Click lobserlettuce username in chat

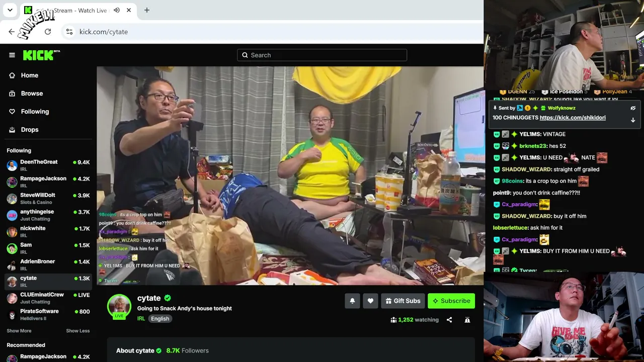tap(510, 228)
